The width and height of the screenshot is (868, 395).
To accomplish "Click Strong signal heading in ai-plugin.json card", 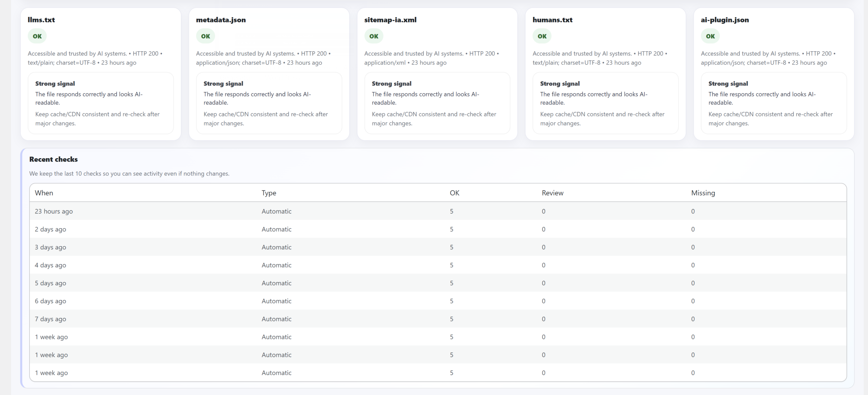I will [x=728, y=84].
